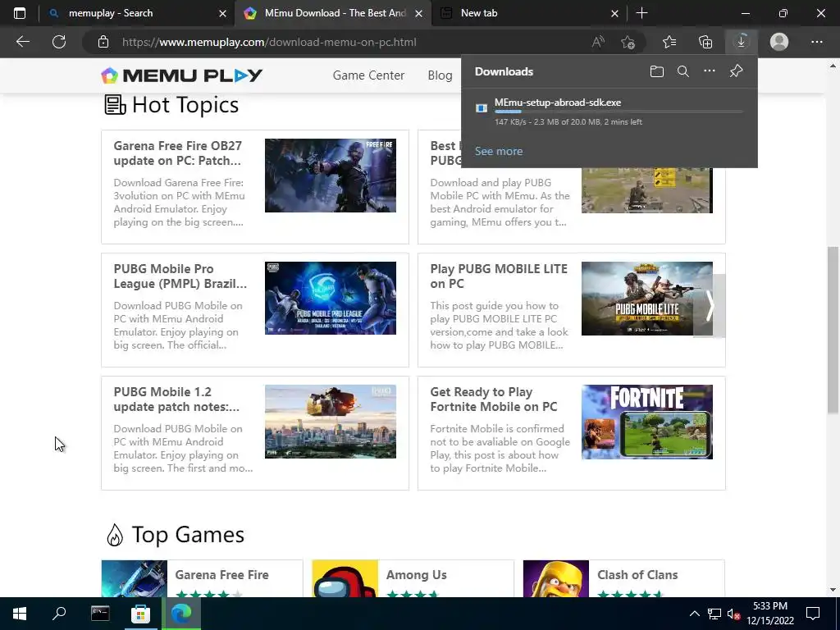The width and height of the screenshot is (840, 630).
Task: Open Microsoft Store from the taskbar
Action: click(x=140, y=614)
